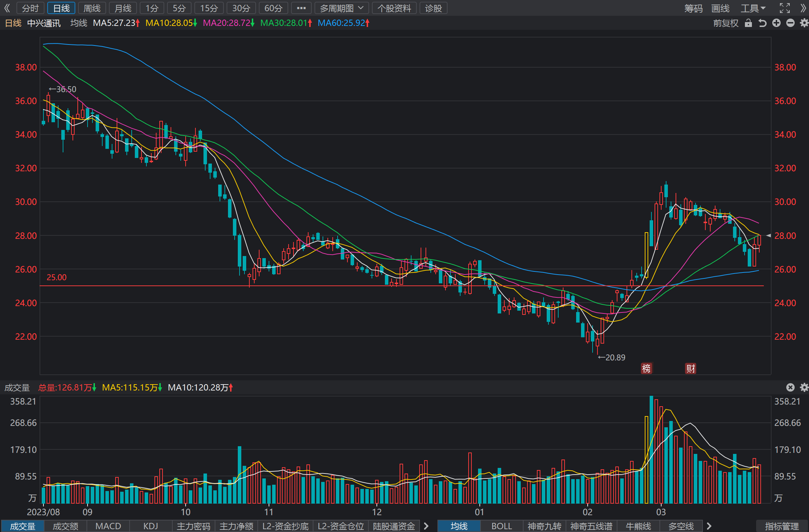
Task: Select 均线 main chart tab
Action: coord(459,526)
